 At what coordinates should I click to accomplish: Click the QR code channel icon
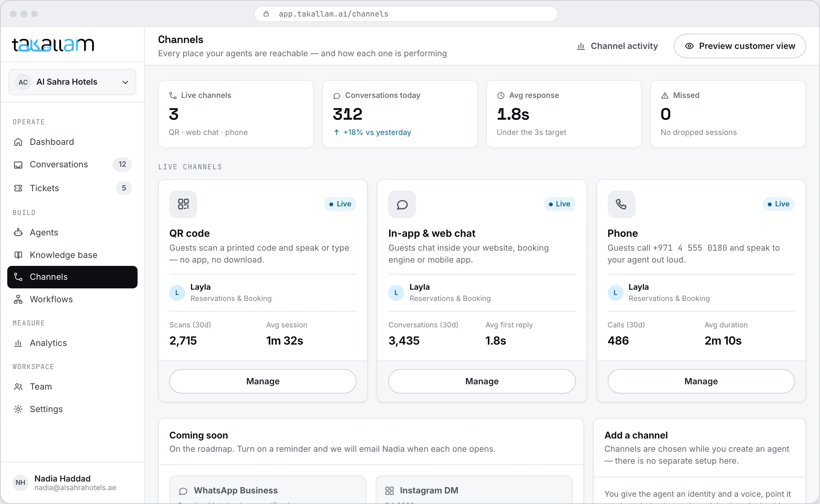coord(183,204)
